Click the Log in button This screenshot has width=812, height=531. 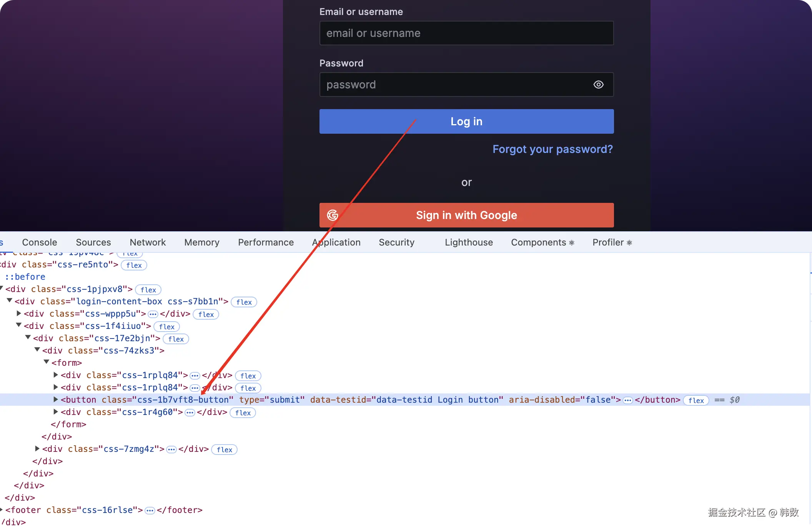tap(466, 121)
